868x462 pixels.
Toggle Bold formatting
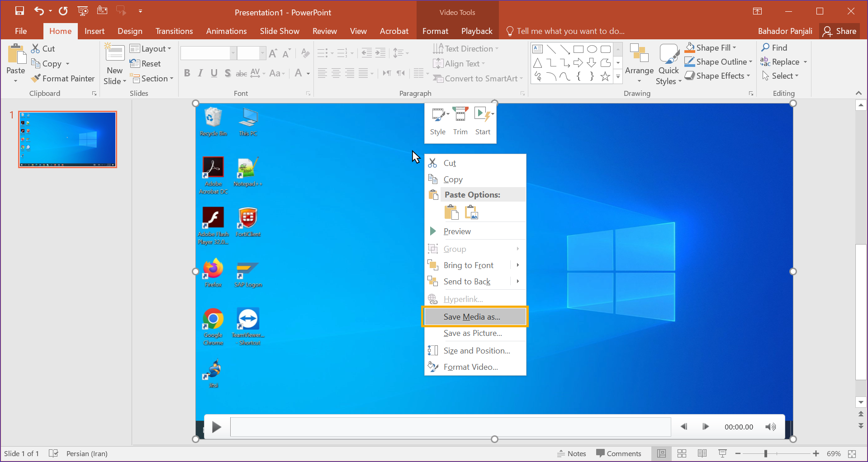187,73
